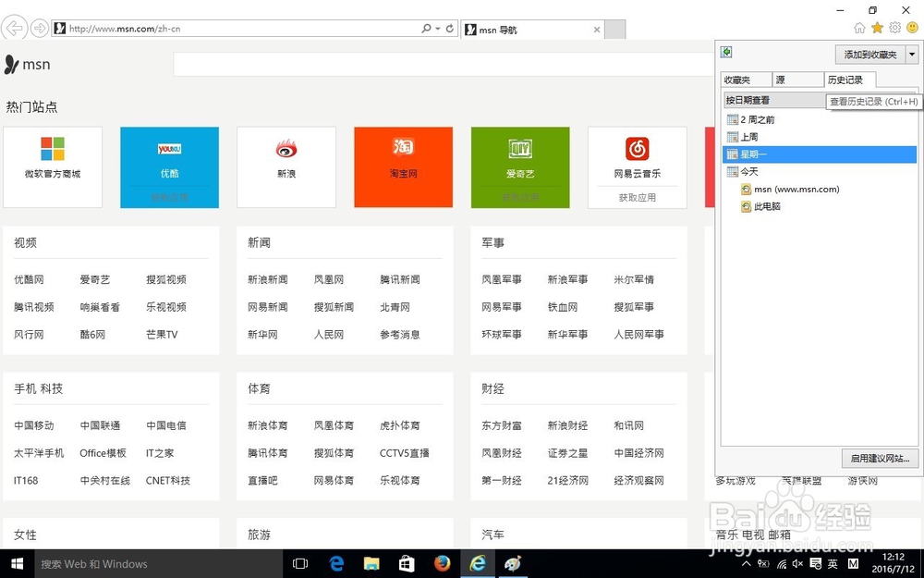
Task: Open the Windows Store taskbar icon
Action: [407, 564]
